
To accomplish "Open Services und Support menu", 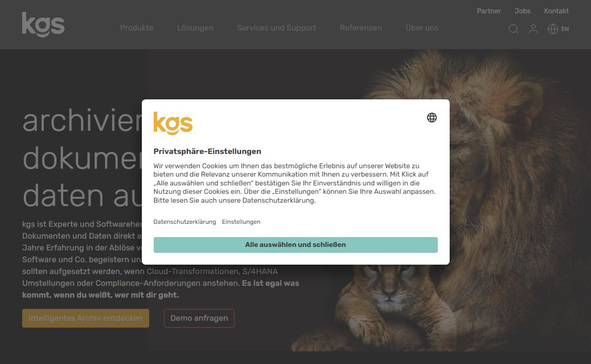I will point(277,28).
